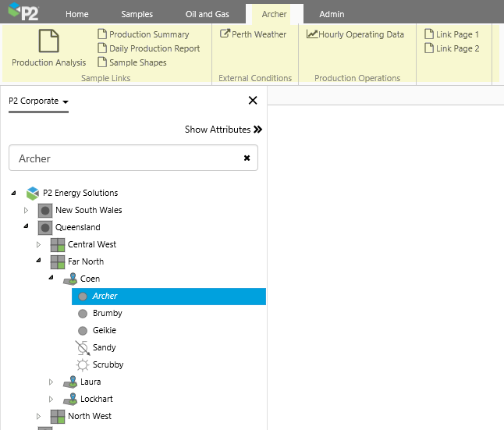
Task: Click the Coen location icon
Action: coord(70,279)
